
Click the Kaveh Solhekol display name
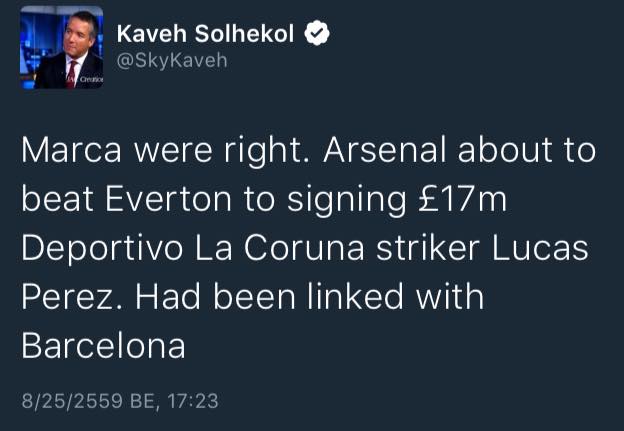pos(206,34)
